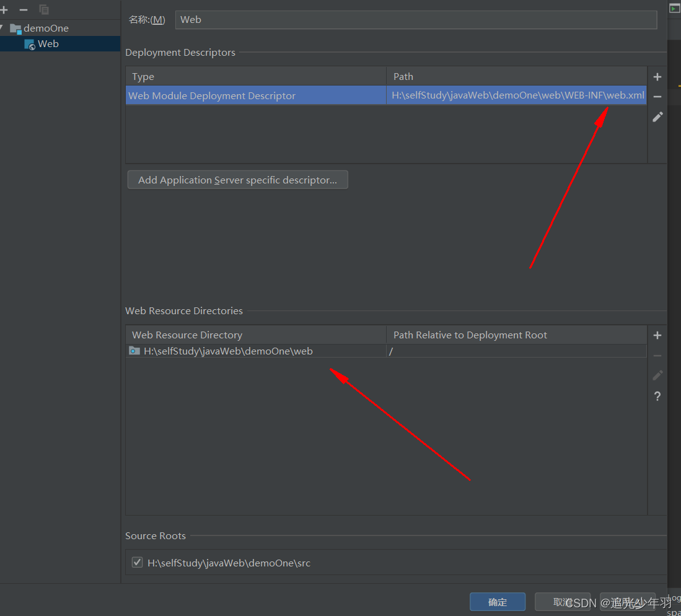Edit the web resource directory
The width and height of the screenshot is (681, 616).
point(657,376)
